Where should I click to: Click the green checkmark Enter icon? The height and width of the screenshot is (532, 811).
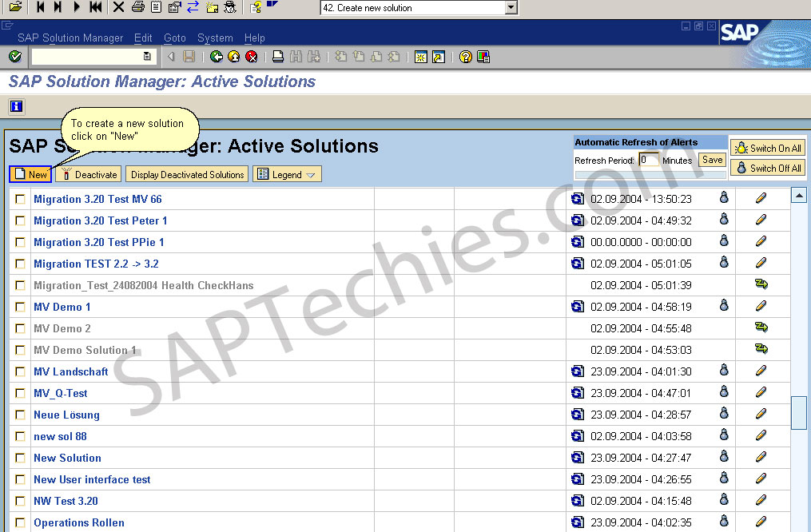(x=15, y=57)
